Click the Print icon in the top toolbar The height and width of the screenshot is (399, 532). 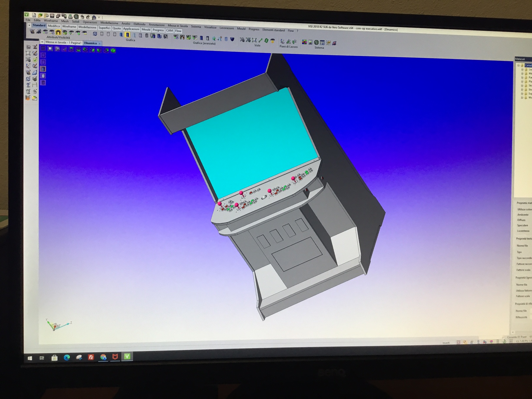point(70,16)
